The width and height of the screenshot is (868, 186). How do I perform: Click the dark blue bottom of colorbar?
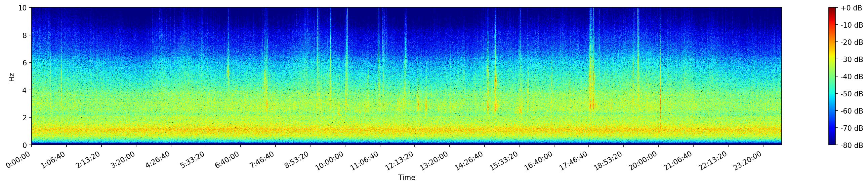(832, 143)
